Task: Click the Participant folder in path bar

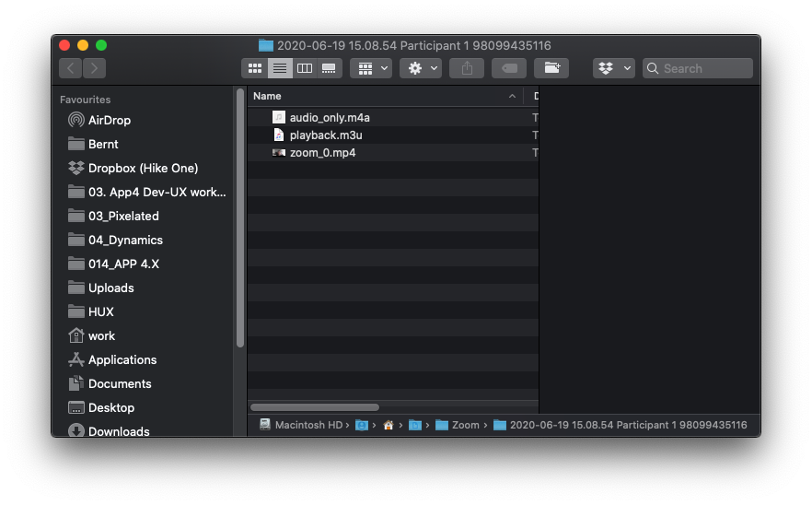Action: click(x=620, y=425)
